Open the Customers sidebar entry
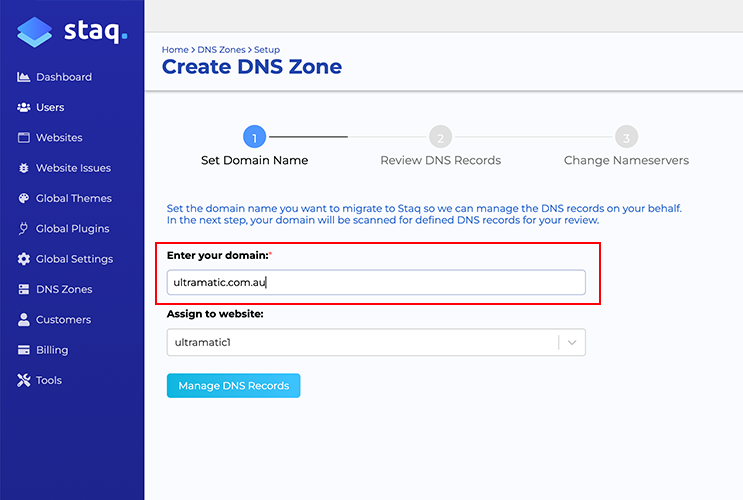 click(63, 319)
